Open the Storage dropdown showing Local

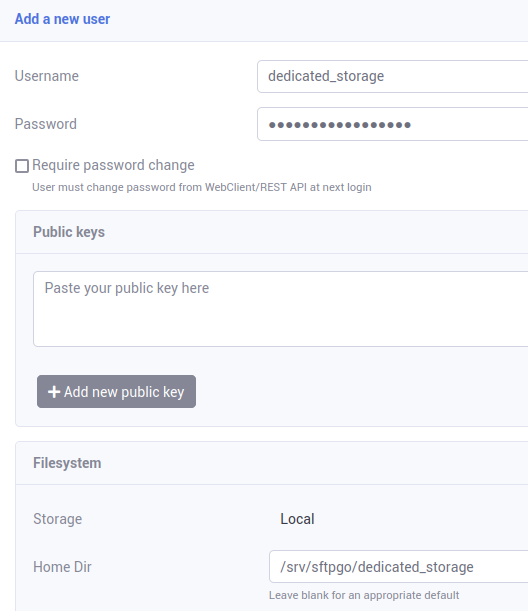(398, 519)
